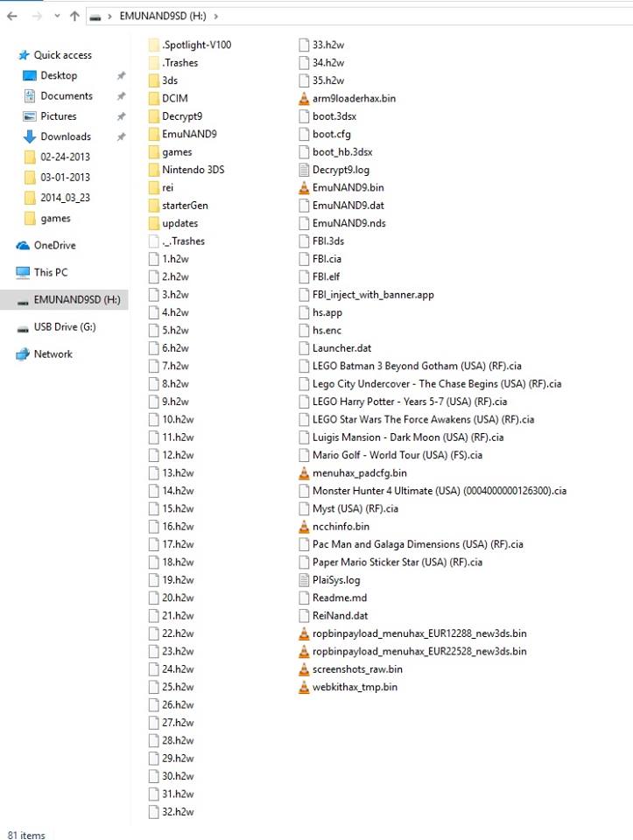Screen dimensions: 633x840
Task: Select FBI_inject_with_banner.app file
Action: pos(373,294)
